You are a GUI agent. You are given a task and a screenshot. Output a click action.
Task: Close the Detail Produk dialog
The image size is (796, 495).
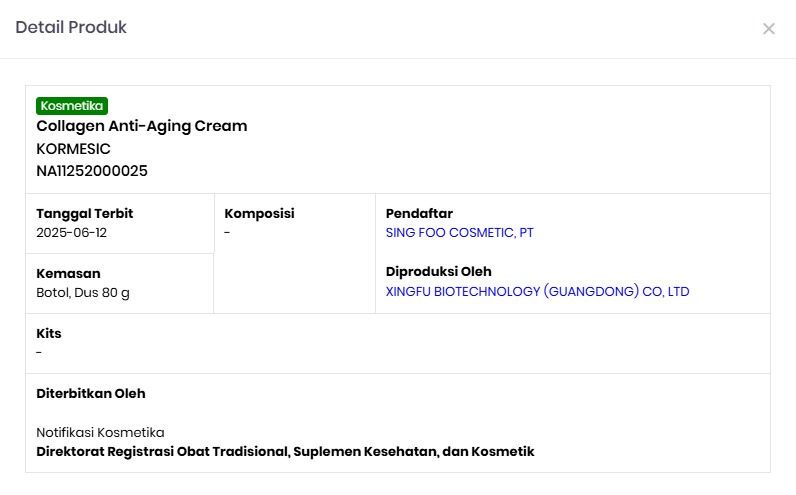[768, 29]
